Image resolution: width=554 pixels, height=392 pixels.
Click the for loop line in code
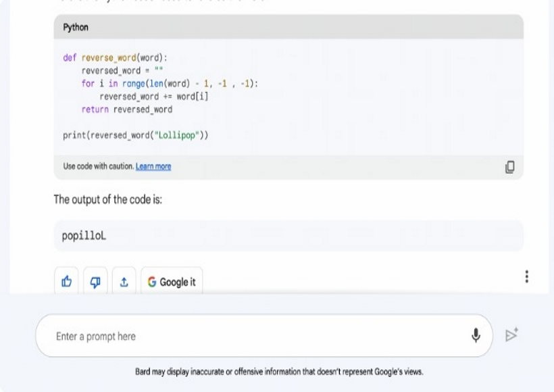coord(170,84)
